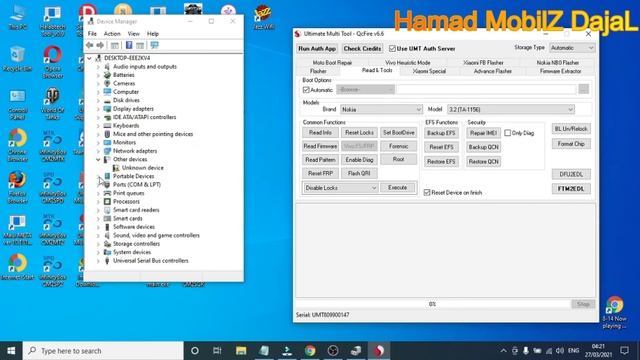
Task: Collapse the Other devices tree node
Action: (x=98, y=160)
